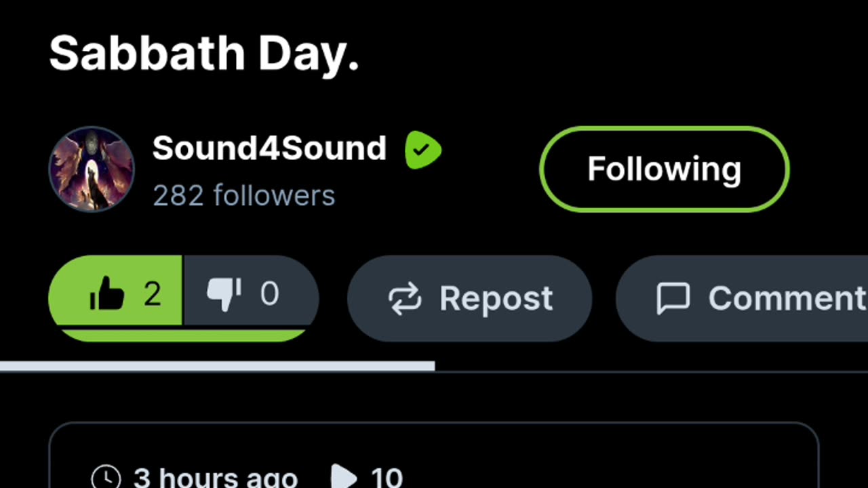868x488 pixels.
Task: Click the thumbs up like icon
Action: [x=107, y=295]
